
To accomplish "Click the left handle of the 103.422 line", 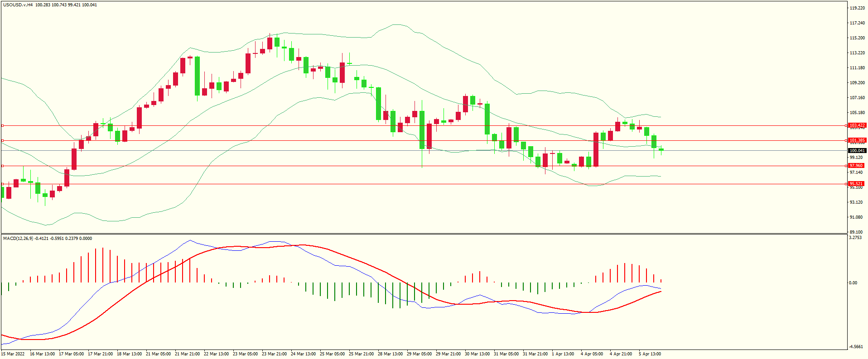I will click(2, 125).
